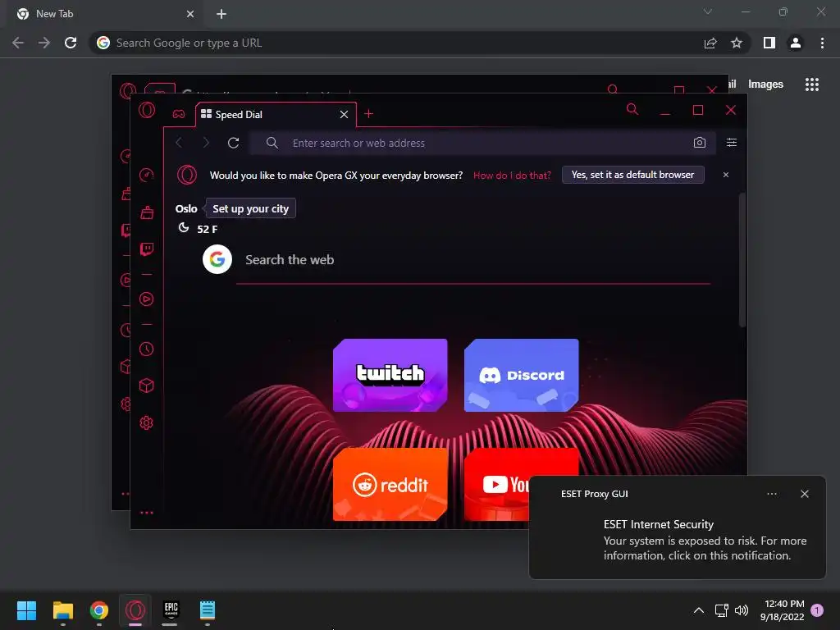Open YouTube speed dial tile

coord(496,484)
